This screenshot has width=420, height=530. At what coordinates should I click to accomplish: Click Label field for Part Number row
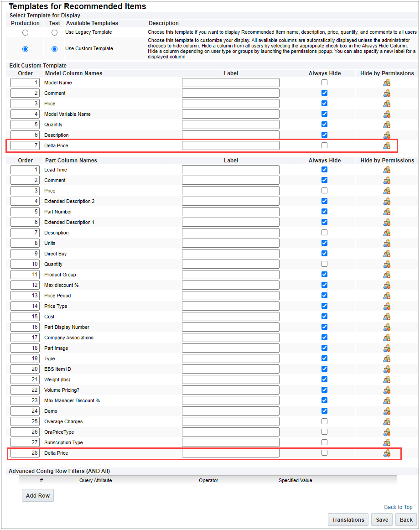[x=231, y=212]
